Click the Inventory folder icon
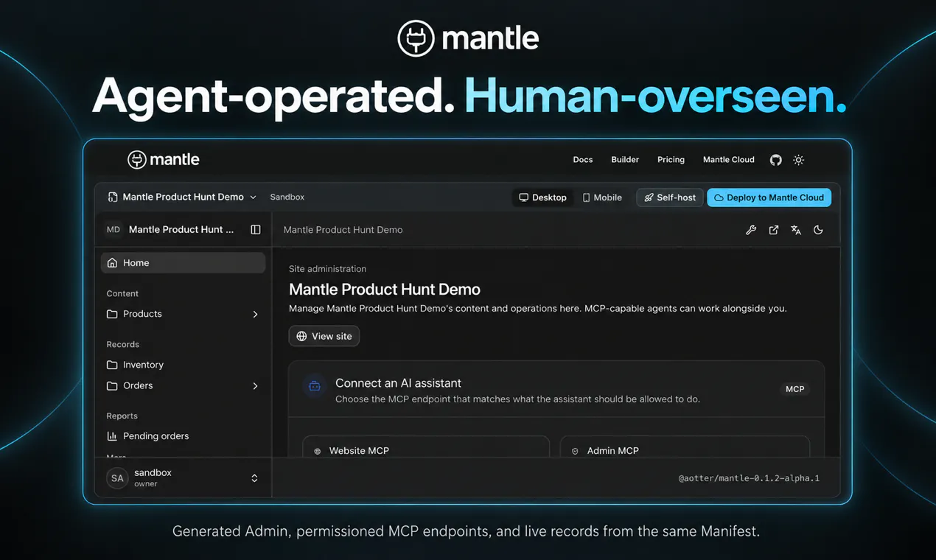 coord(112,365)
